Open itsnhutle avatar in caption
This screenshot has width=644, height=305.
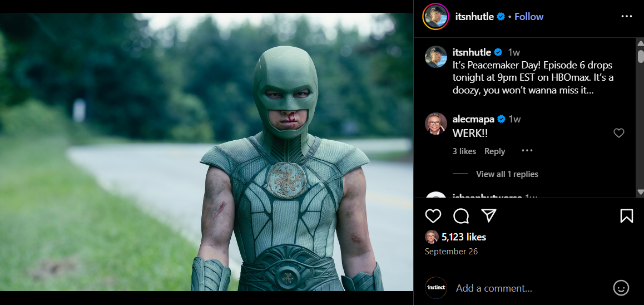(x=436, y=57)
